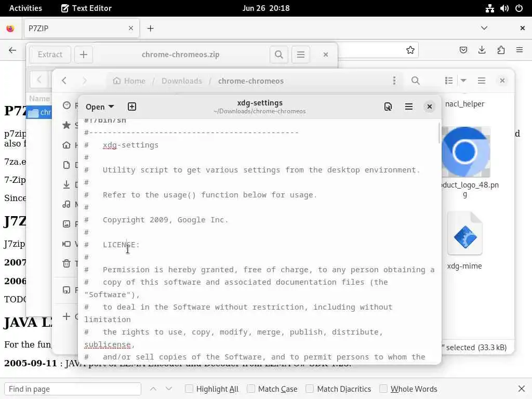Open the path options three-dot menu

(x=394, y=81)
